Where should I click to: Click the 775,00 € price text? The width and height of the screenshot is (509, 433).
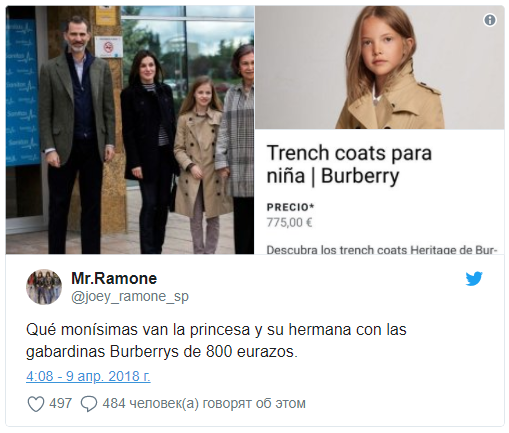289,222
